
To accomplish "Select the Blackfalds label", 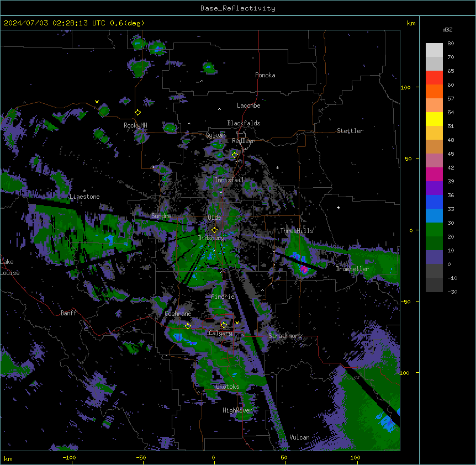I will click(x=244, y=123).
